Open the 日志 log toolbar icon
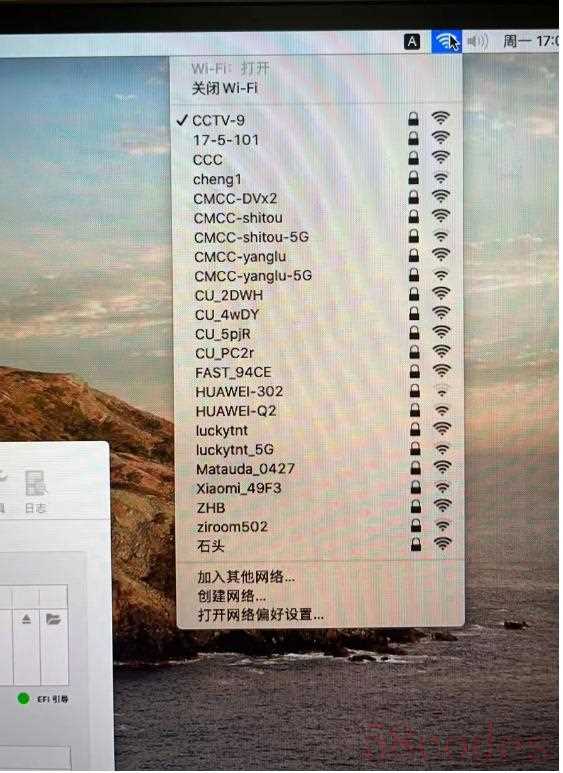 point(36,492)
